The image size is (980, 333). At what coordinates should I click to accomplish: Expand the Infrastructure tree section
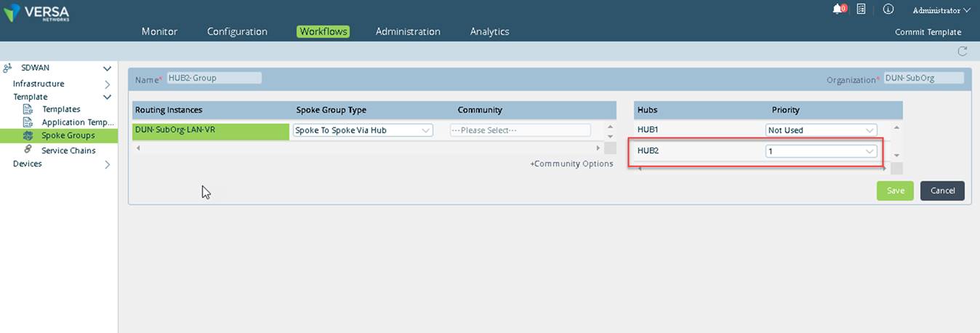pos(107,84)
